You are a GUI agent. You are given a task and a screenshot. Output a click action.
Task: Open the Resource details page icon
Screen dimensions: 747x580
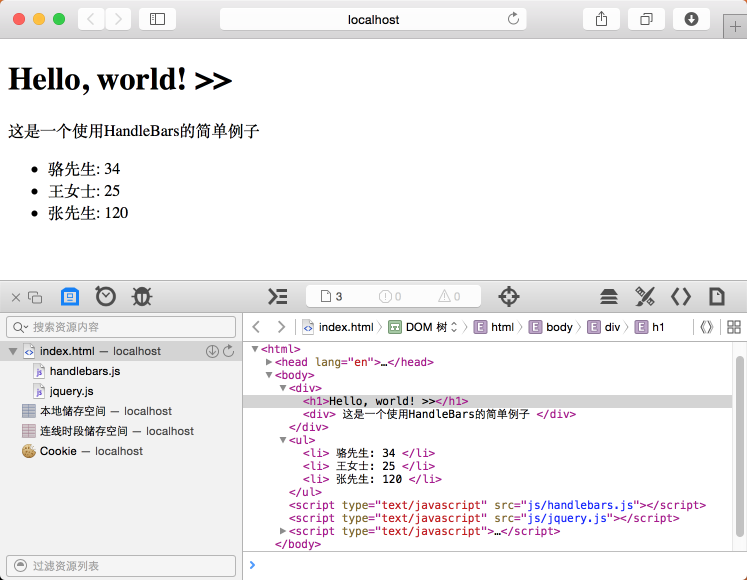(717, 296)
